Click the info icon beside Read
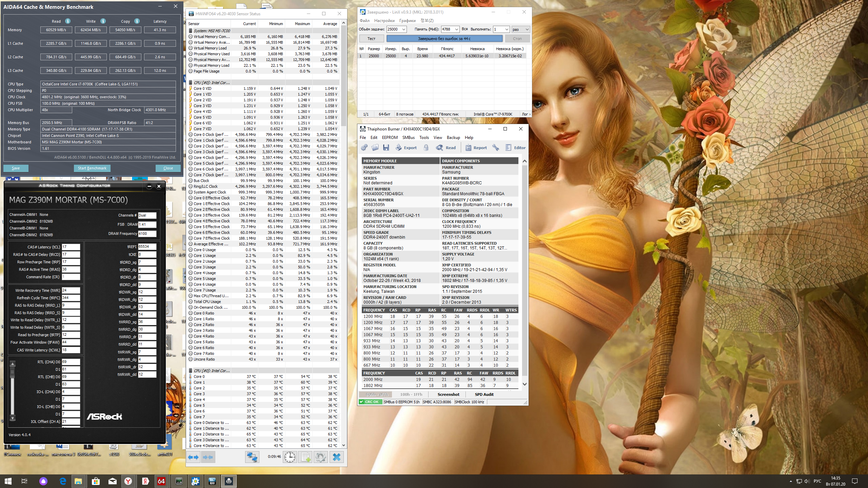 68,21
